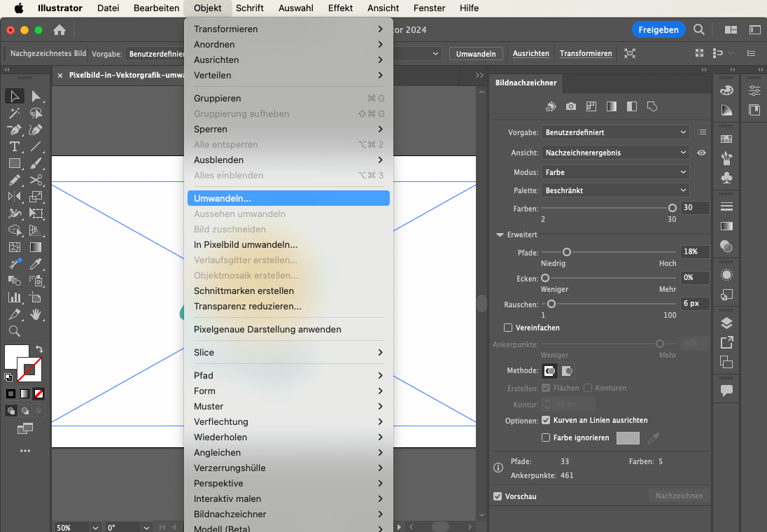Click the High Color camera preset icon
The height and width of the screenshot is (532, 767).
coord(571,106)
